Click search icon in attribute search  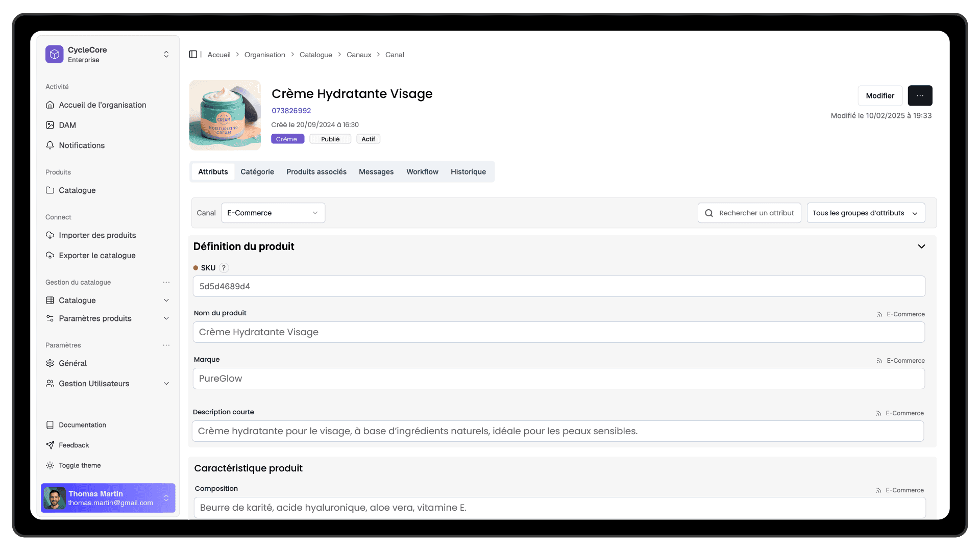(x=709, y=213)
